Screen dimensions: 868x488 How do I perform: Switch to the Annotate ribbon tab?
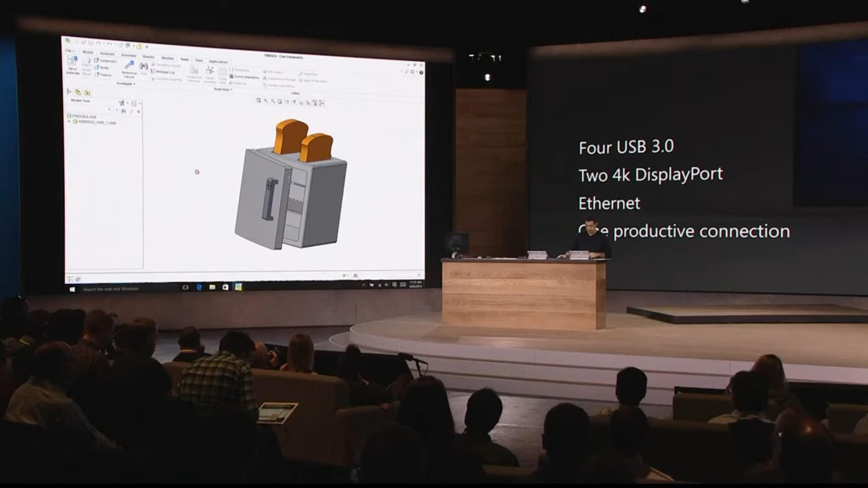(x=128, y=55)
